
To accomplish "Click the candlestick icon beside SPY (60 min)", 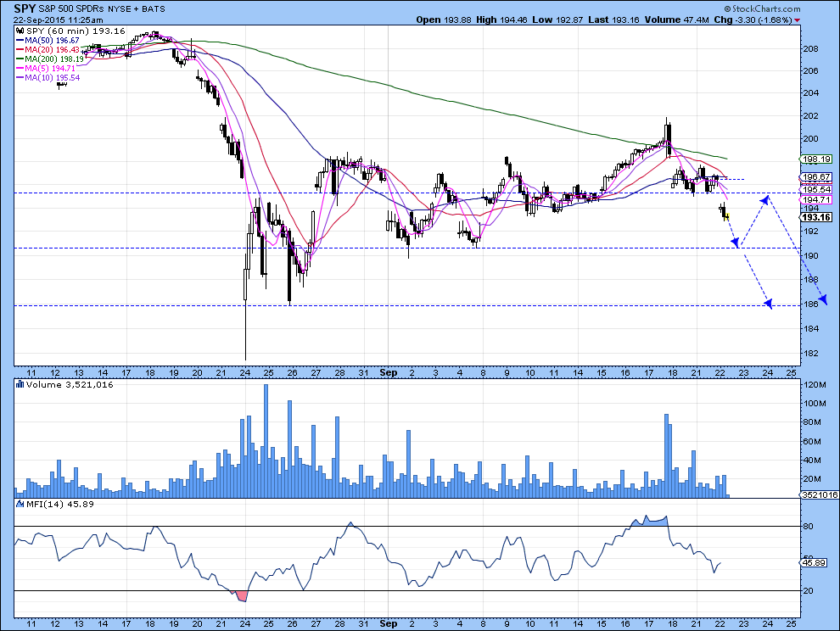I will point(20,31).
